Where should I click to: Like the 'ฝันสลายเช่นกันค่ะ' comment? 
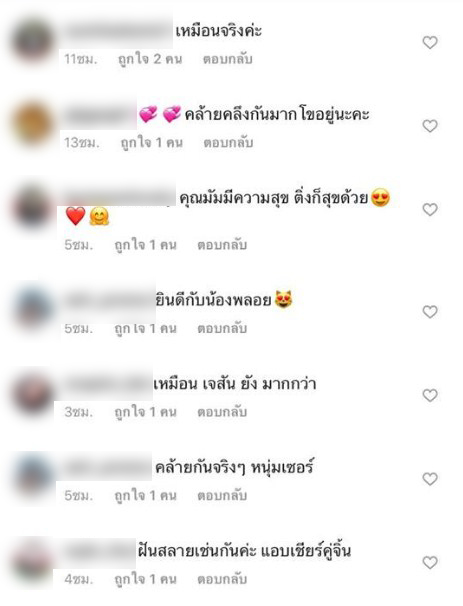(x=430, y=562)
